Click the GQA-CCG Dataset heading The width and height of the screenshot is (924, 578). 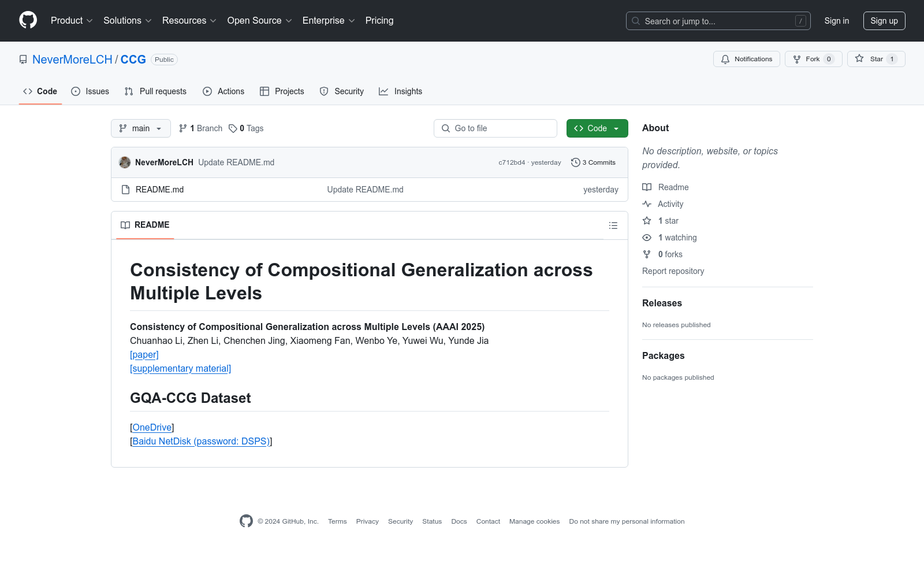[191, 398]
